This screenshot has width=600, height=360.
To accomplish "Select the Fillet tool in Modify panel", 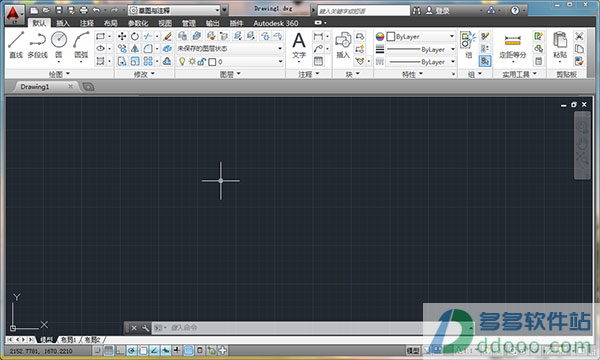I will 148,49.
